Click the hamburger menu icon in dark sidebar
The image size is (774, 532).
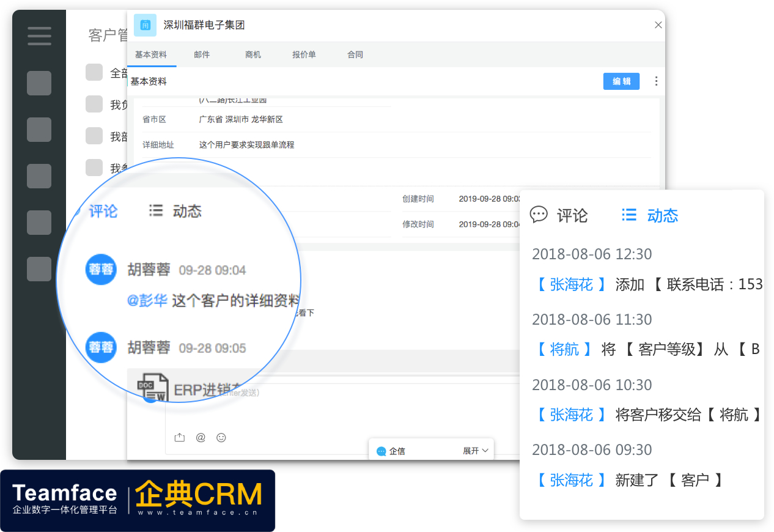coord(39,36)
